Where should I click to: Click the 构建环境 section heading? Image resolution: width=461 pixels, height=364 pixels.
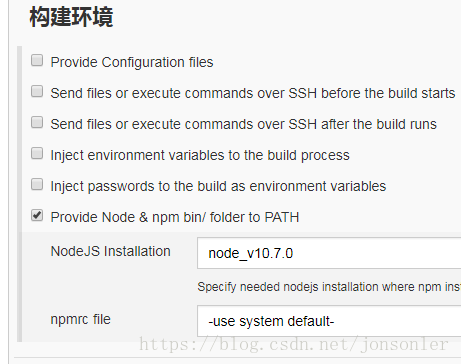(71, 17)
